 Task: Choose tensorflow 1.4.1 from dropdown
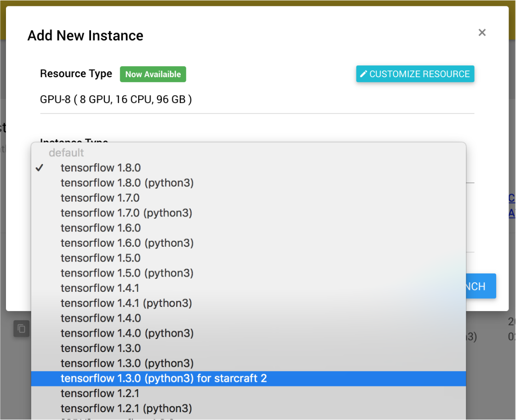[x=248, y=288]
